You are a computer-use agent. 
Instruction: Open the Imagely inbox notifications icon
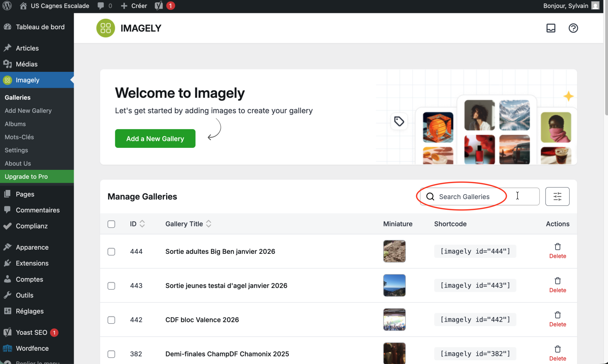click(x=551, y=28)
